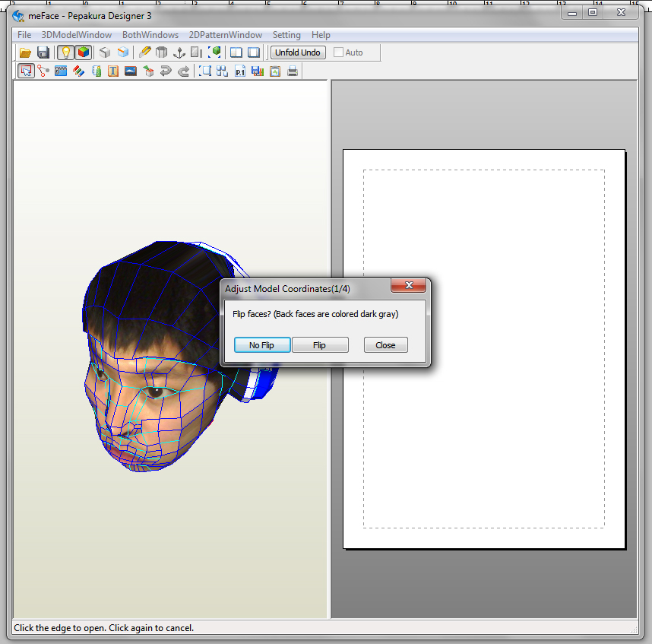Screen dimensions: 652x644
Task: Minimize the Pepakura Designer window
Action: click(x=572, y=12)
